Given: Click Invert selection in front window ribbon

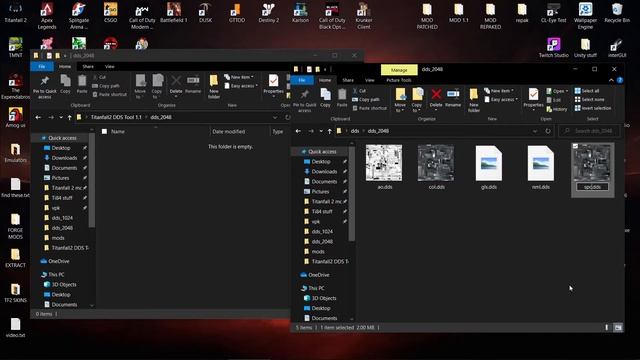Looking at the screenshot, I should [x=593, y=108].
